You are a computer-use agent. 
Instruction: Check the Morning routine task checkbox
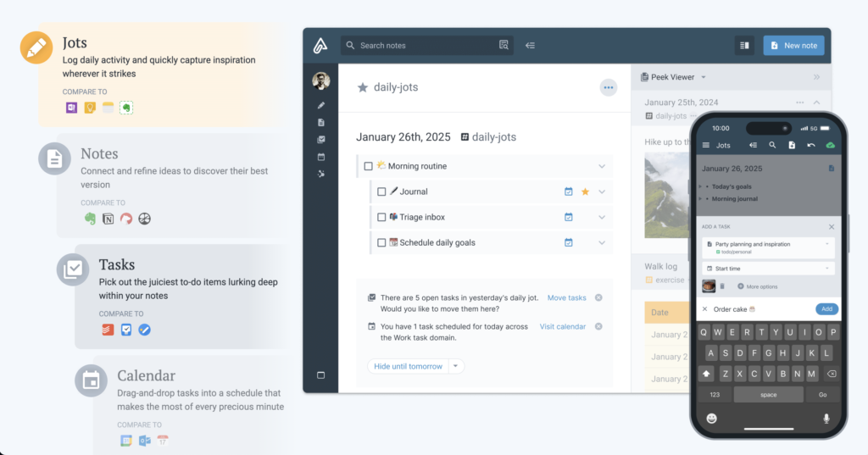point(368,166)
